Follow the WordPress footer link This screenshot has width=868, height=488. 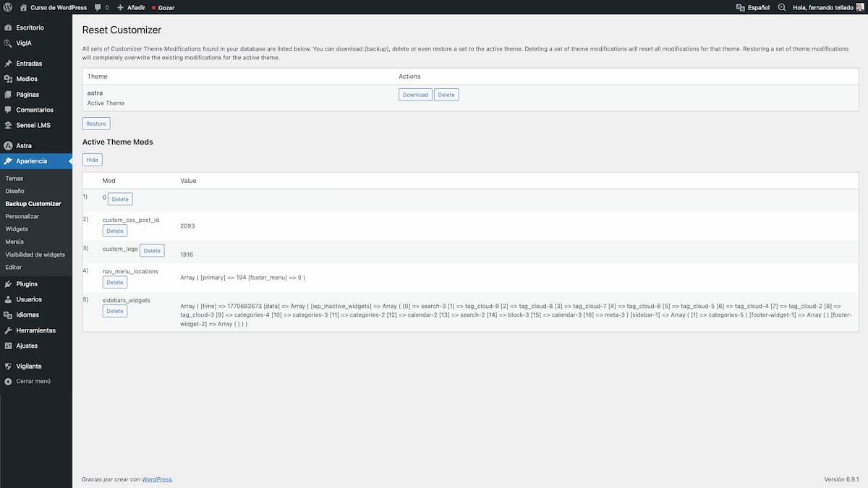[157, 479]
